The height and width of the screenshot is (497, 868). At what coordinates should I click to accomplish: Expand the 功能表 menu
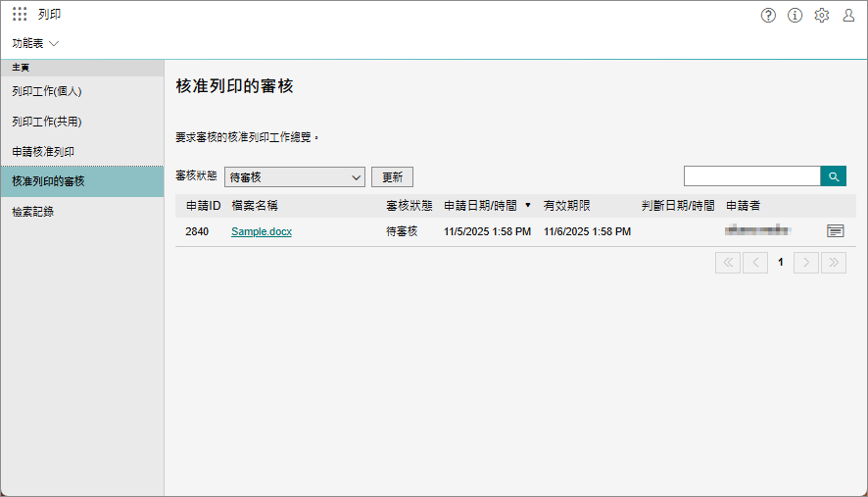(x=36, y=43)
